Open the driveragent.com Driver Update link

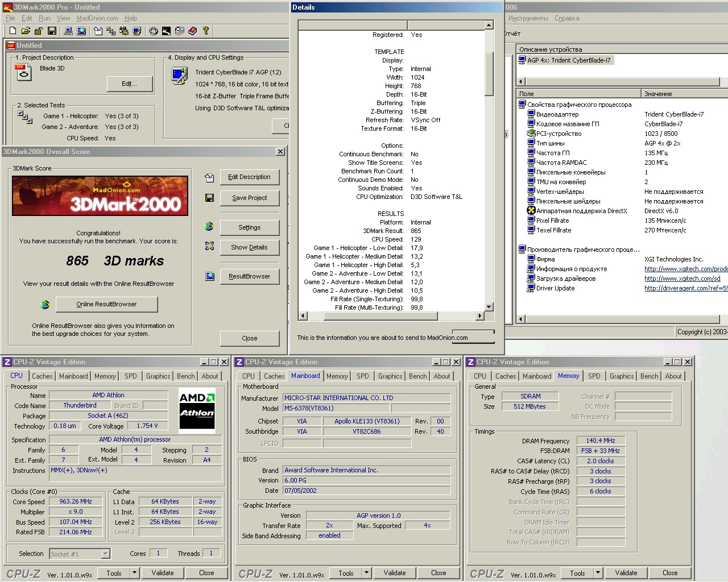click(686, 288)
